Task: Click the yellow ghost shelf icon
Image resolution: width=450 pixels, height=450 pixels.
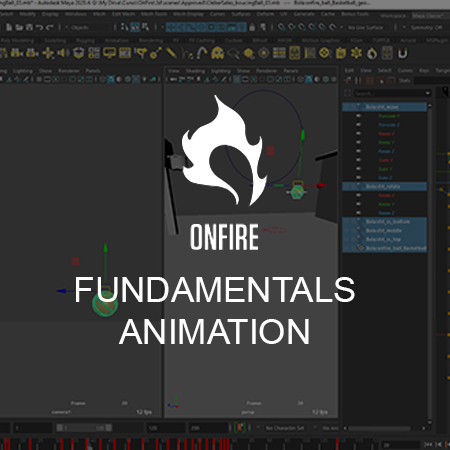Action: (x=218, y=53)
